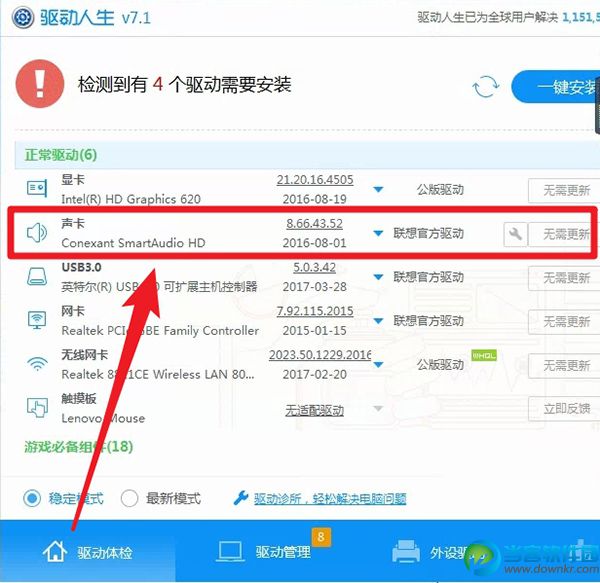The height and width of the screenshot is (583, 600).
Task: Click the Lenovo Mouse device name
Action: pos(103,418)
